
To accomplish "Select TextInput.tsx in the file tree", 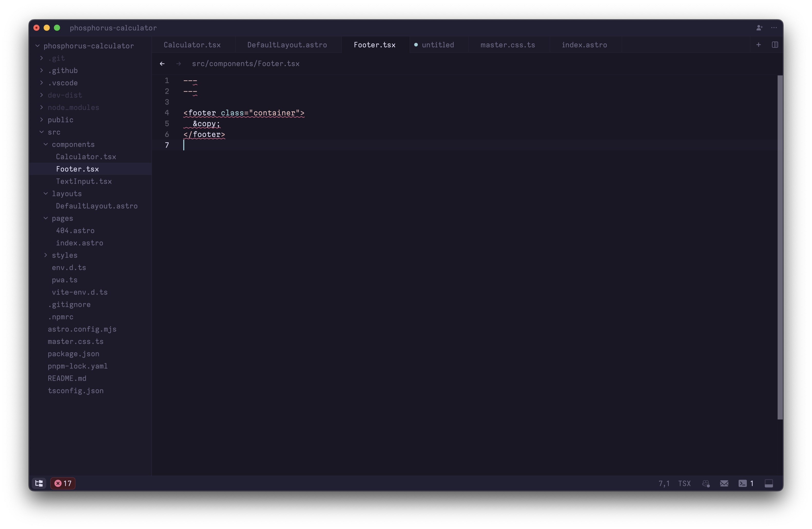I will [84, 181].
